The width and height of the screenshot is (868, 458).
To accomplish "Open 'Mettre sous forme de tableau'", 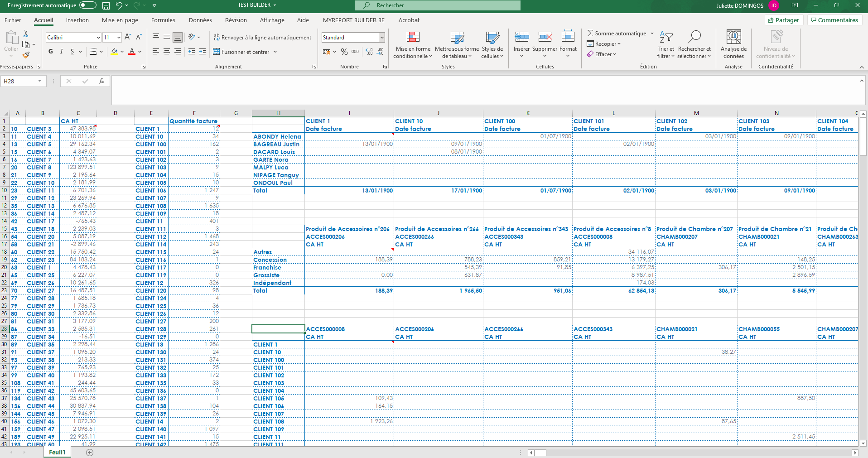I will [x=457, y=45].
